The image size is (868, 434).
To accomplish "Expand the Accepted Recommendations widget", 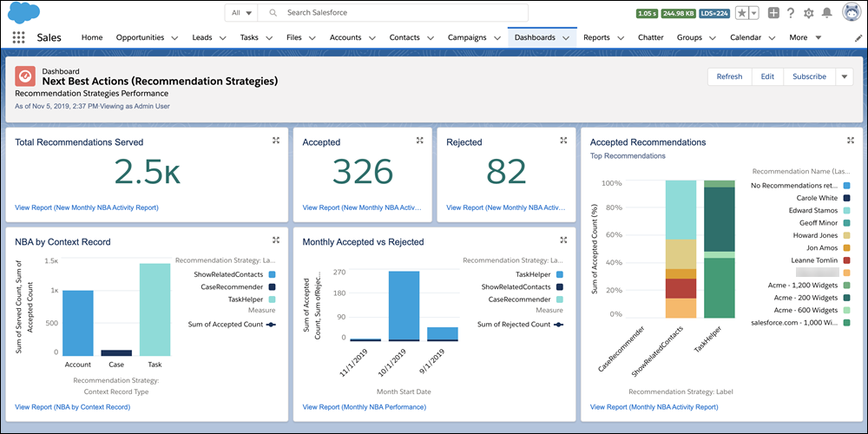I will [x=851, y=141].
